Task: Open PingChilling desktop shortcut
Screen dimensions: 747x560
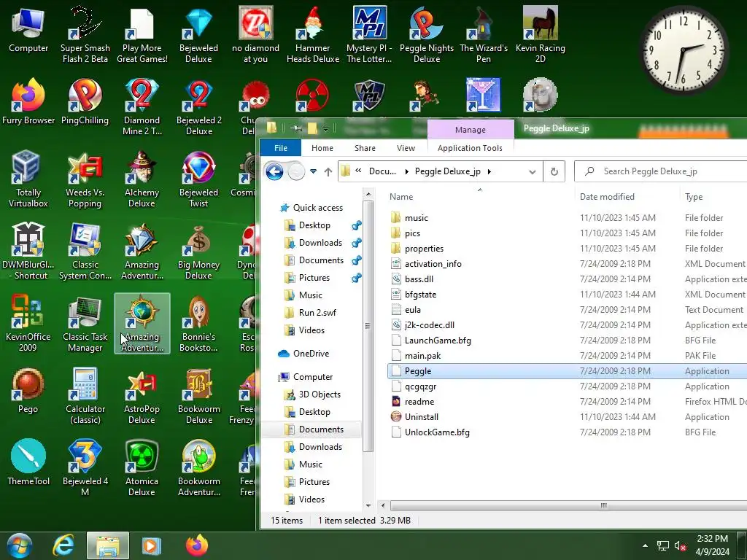Action: pyautogui.click(x=85, y=101)
